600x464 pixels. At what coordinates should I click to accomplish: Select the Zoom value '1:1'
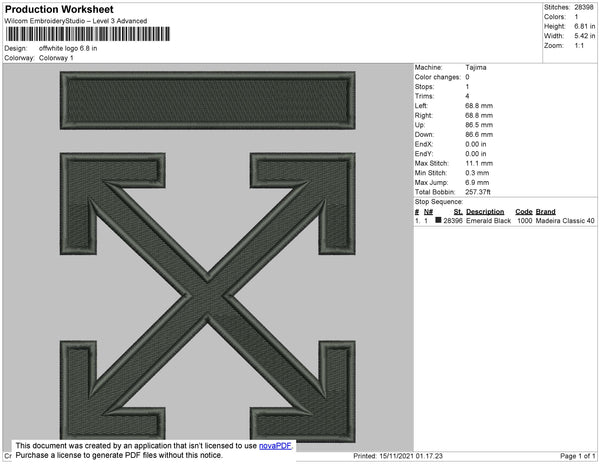[579, 46]
